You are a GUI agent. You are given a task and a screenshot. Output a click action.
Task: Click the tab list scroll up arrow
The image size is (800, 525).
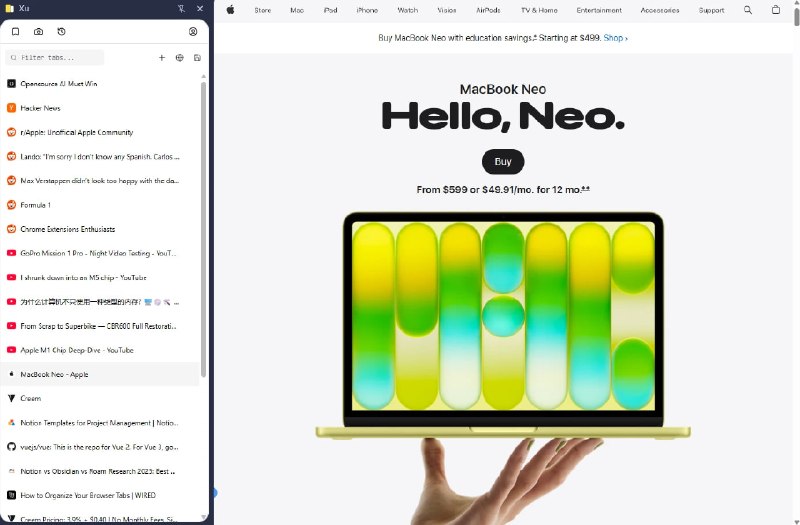tap(204, 77)
